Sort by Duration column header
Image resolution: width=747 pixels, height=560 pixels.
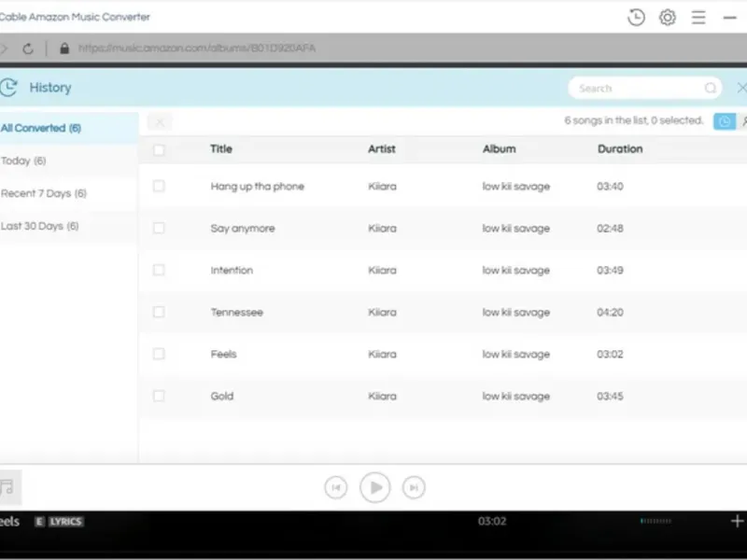[620, 149]
